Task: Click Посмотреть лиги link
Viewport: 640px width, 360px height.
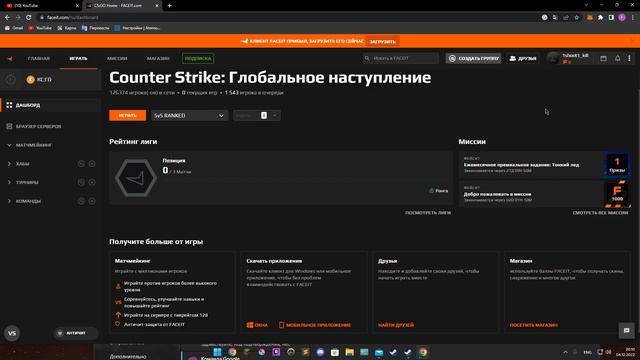Action: [x=428, y=213]
